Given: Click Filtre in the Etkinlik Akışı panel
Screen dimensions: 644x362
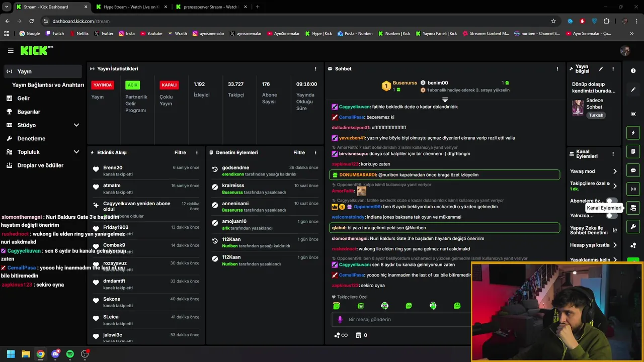Looking at the screenshot, I should coord(180,152).
